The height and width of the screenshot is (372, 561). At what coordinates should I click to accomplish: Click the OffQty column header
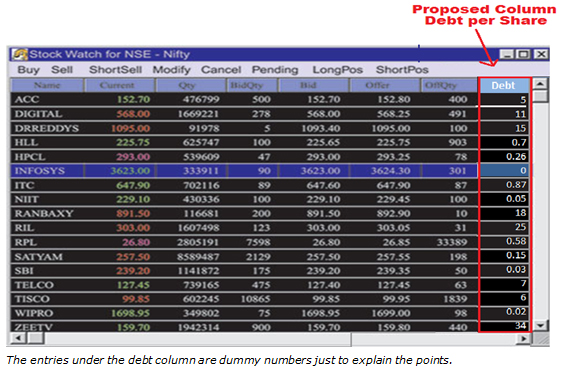tap(449, 85)
